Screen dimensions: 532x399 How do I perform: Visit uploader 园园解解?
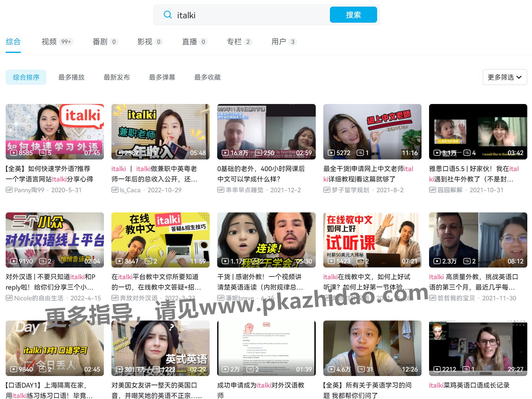(x=450, y=190)
